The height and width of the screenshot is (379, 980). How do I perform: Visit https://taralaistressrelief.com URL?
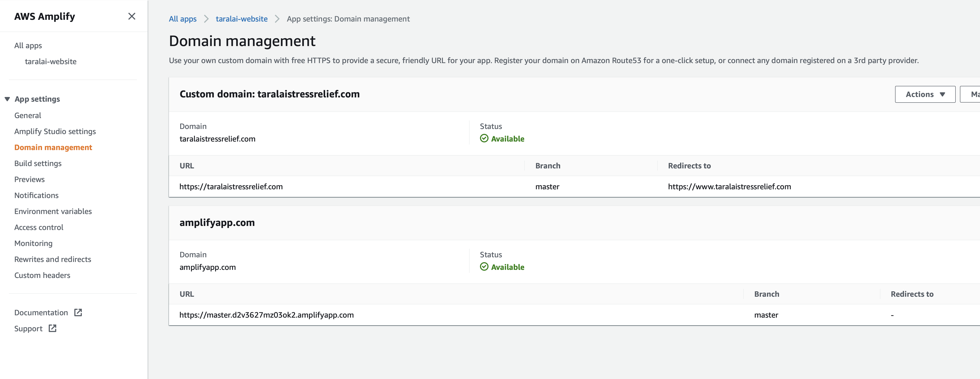pyautogui.click(x=231, y=186)
